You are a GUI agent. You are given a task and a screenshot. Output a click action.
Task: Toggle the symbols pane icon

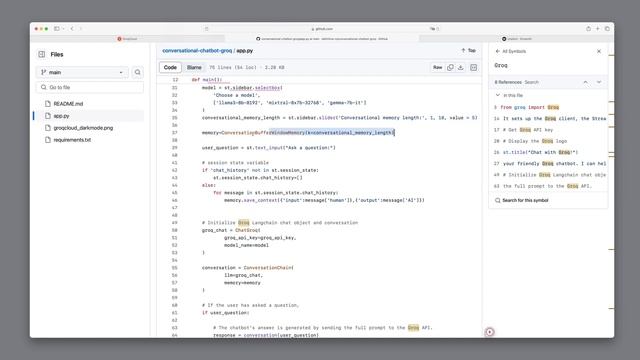pyautogui.click(x=473, y=67)
